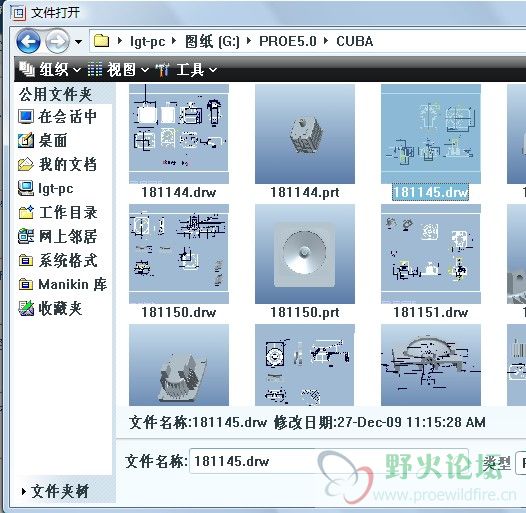Open the Manikin 库 folder
Image resolution: width=526 pixels, height=513 pixels.
click(63, 285)
